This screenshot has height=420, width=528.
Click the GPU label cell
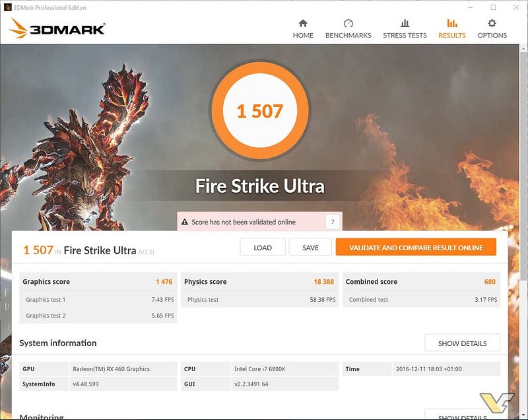coord(44,368)
